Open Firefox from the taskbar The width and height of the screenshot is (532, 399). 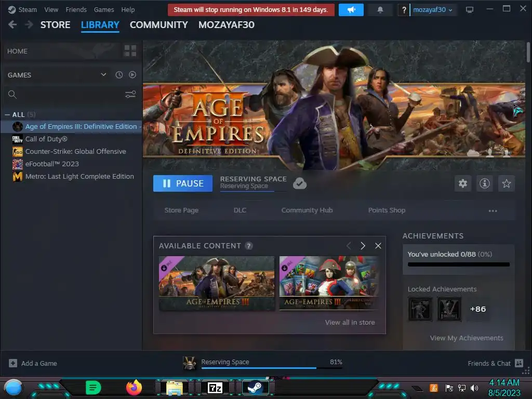pyautogui.click(x=134, y=388)
